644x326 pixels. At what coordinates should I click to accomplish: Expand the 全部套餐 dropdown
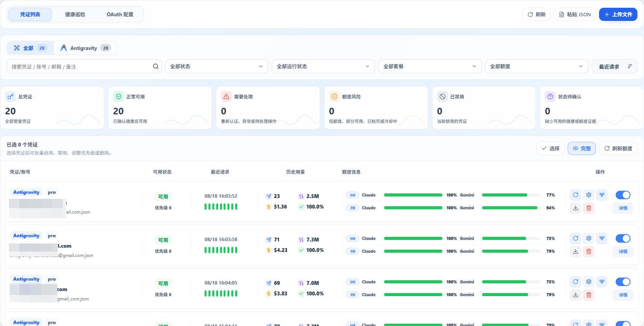[430, 66]
